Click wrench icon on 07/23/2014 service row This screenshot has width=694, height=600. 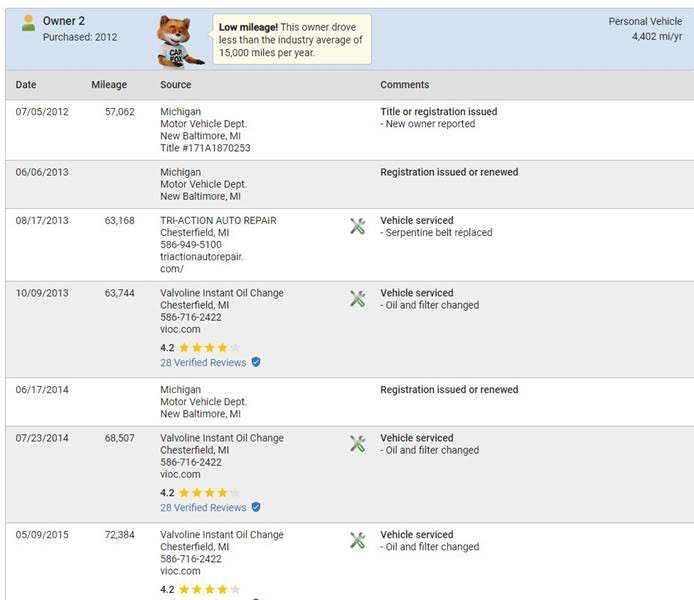click(x=358, y=444)
